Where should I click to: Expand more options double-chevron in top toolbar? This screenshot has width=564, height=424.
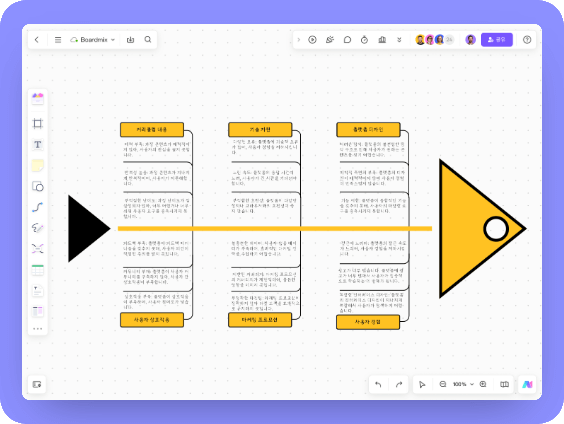click(399, 40)
